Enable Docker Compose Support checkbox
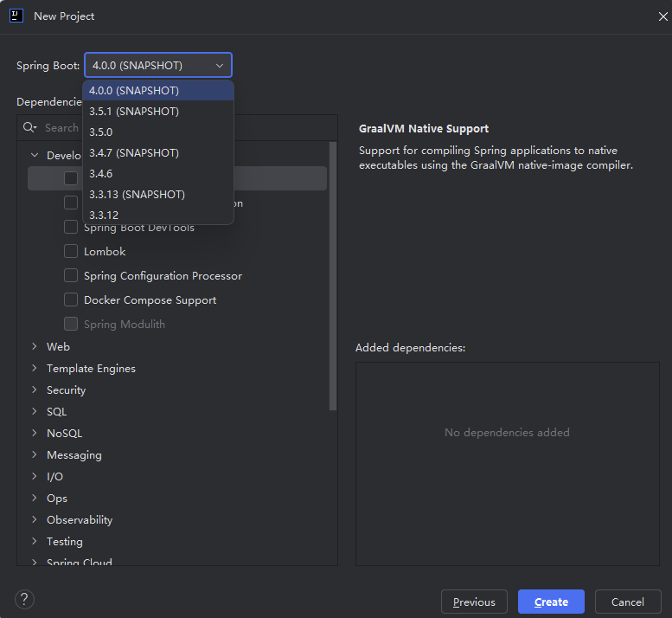This screenshot has width=672, height=618. [x=71, y=299]
